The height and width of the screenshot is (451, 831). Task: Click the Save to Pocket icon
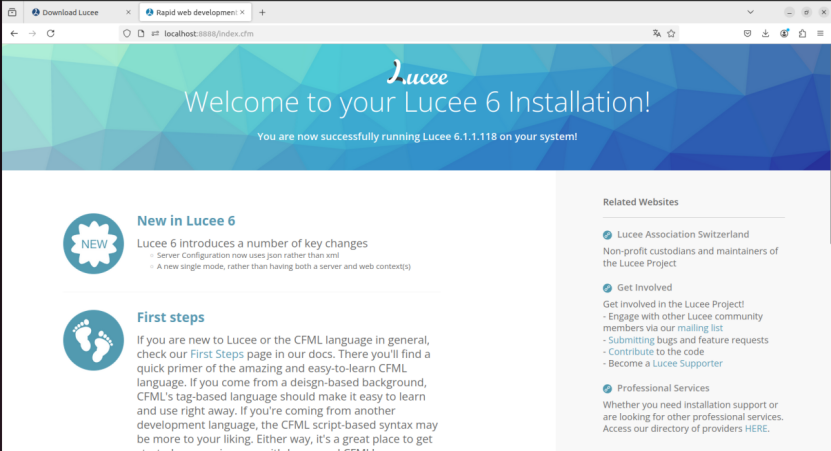(747, 33)
